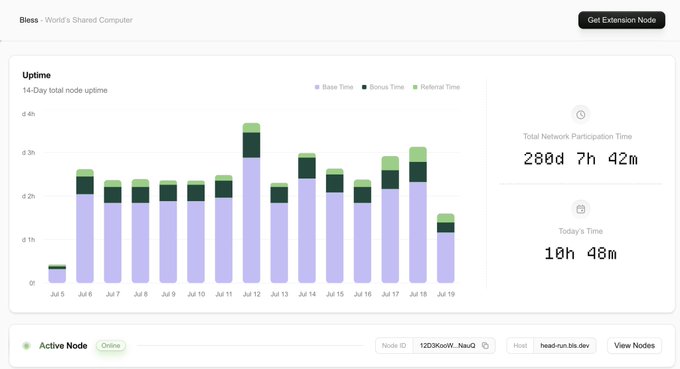The width and height of the screenshot is (680, 369).
Task: Click the green active node status dot
Action: pos(26,346)
